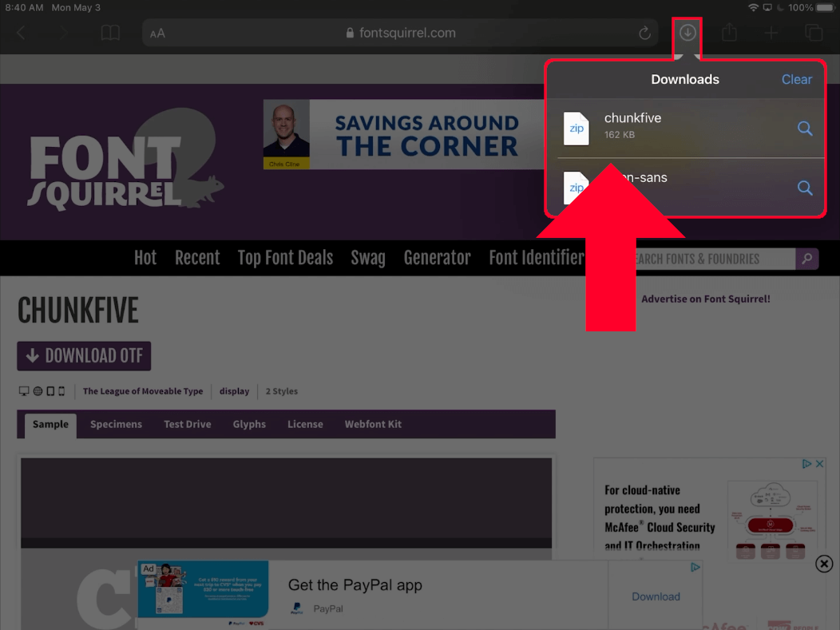Image resolution: width=840 pixels, height=630 pixels.
Task: Follow Advertise on Font Squirrel link
Action: [x=706, y=299]
